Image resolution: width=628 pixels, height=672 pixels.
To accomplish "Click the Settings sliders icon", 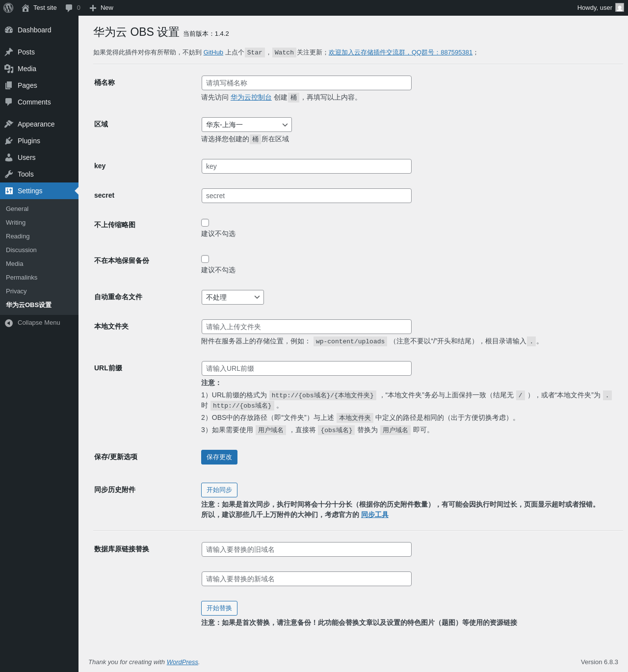I will coord(9,191).
